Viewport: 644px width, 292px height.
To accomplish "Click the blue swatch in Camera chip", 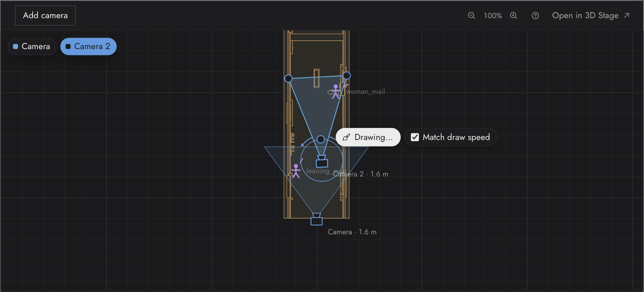I will tap(15, 46).
